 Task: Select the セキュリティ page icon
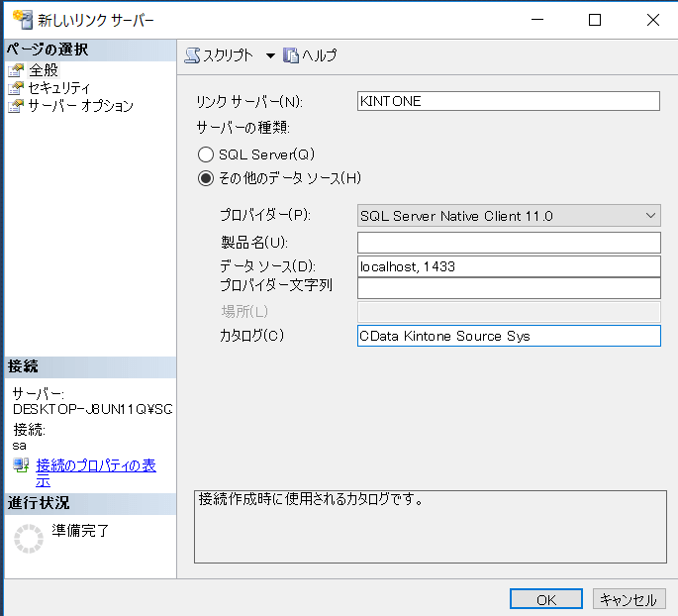point(16,88)
